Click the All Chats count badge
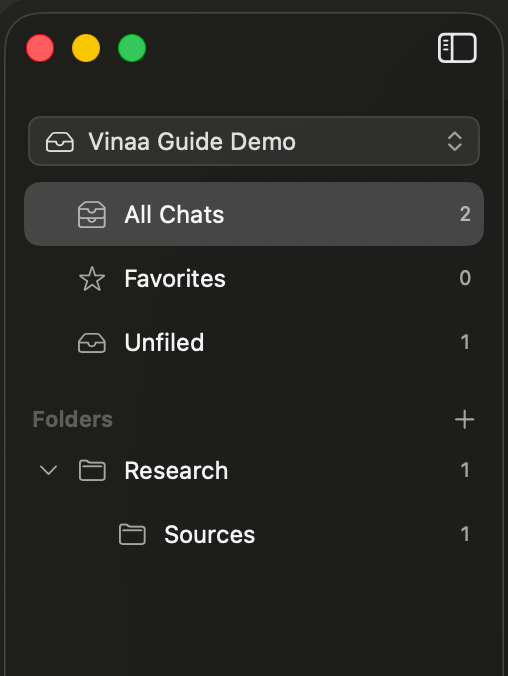The width and height of the screenshot is (508, 676). click(x=465, y=214)
